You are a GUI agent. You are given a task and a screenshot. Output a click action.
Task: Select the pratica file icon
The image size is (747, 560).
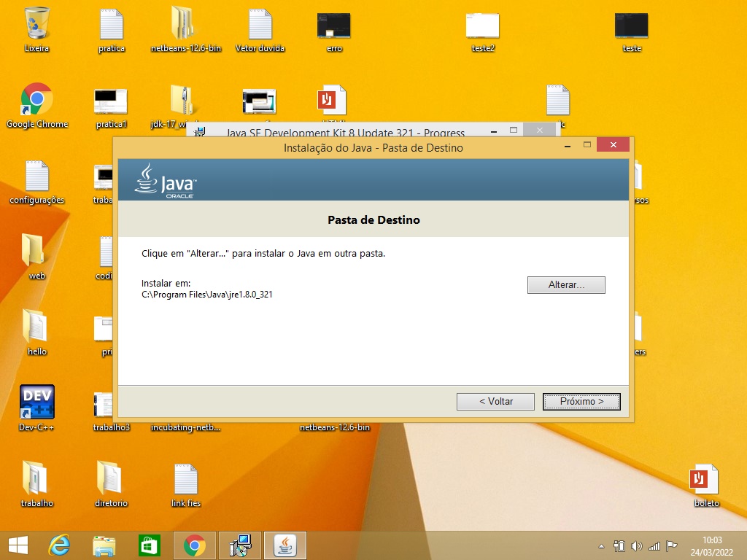(x=112, y=29)
